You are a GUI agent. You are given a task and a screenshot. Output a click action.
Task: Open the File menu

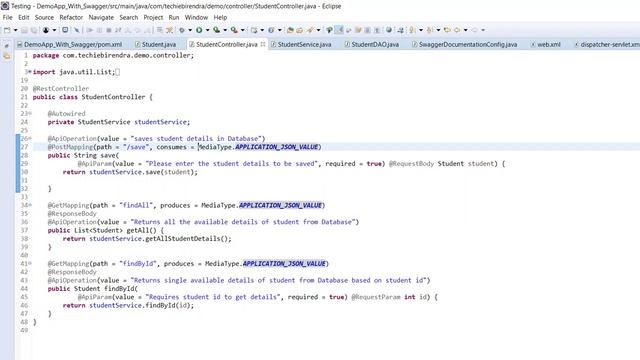coord(7,18)
